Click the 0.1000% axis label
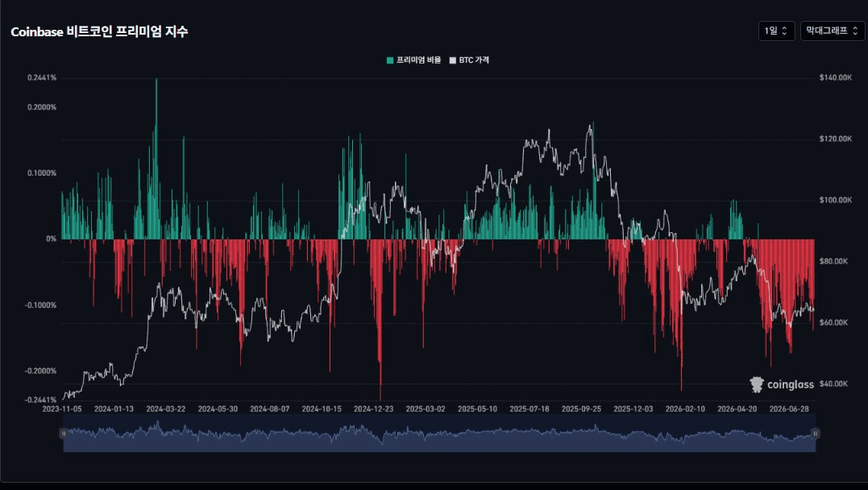Viewport: 868px width, 490px height. [x=42, y=173]
